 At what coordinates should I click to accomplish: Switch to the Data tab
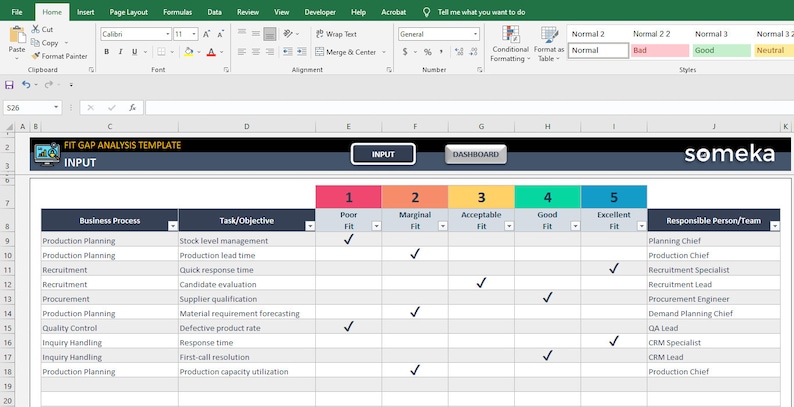pyautogui.click(x=214, y=12)
